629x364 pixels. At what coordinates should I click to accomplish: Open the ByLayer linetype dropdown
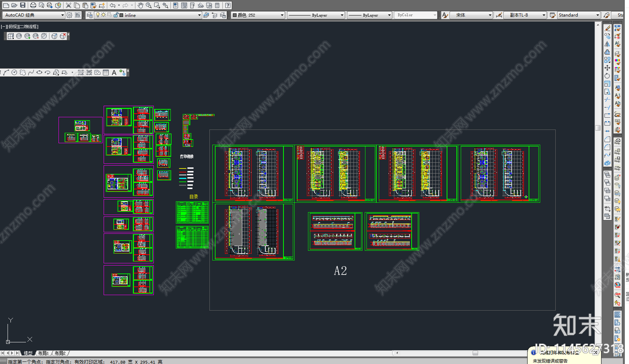pyautogui.click(x=342, y=15)
